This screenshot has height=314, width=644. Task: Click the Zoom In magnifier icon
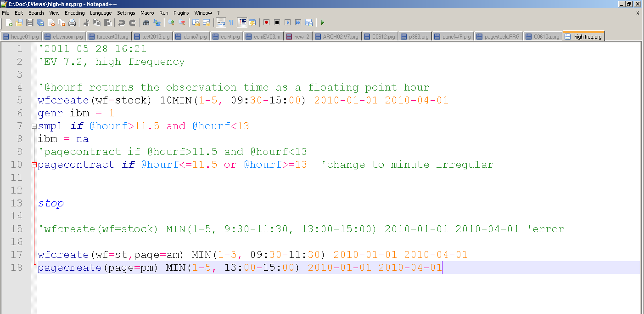click(x=171, y=23)
